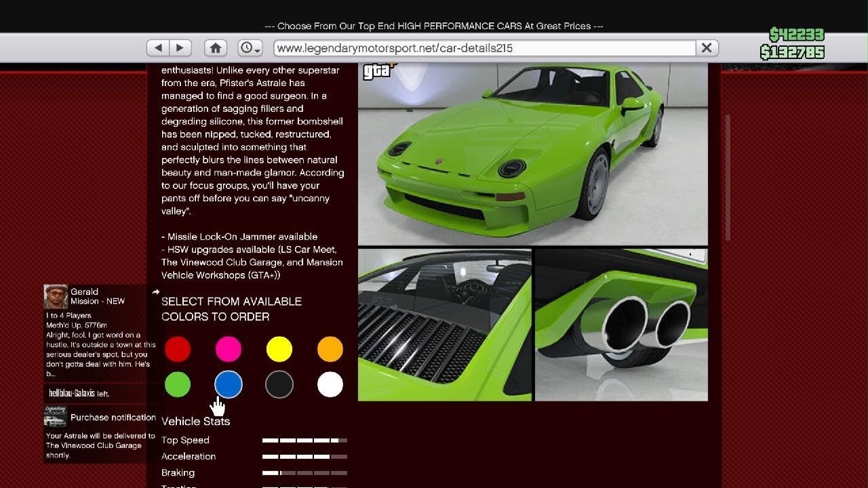868x488 pixels.
Task: Click the 'Mission - NEW' text under Gerald
Action: click(x=98, y=302)
